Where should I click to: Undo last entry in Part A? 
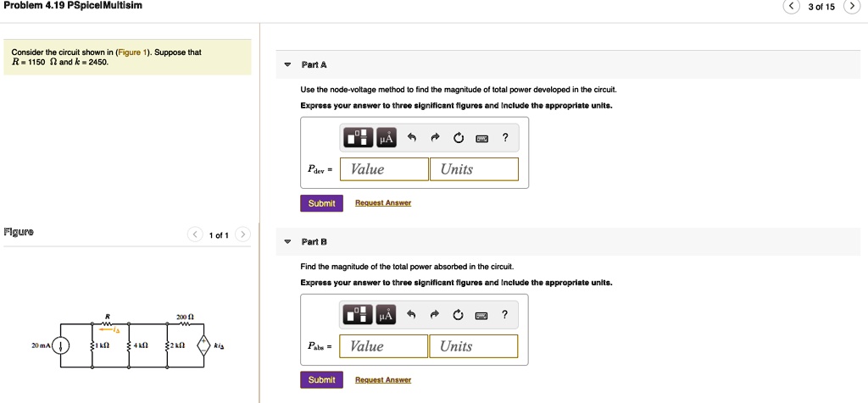(x=412, y=138)
